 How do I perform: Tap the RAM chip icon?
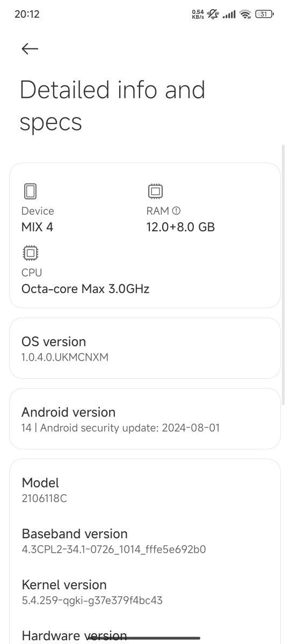[x=156, y=191]
